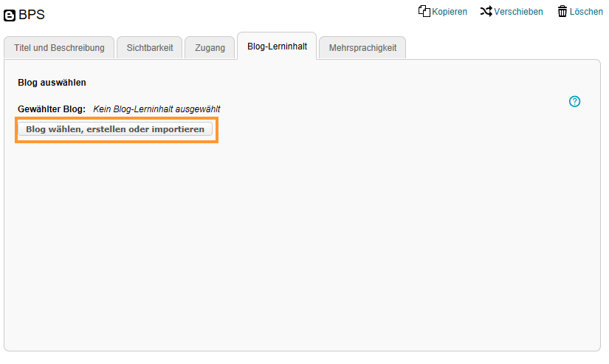Click the Gewählter Blog label

pos(52,109)
